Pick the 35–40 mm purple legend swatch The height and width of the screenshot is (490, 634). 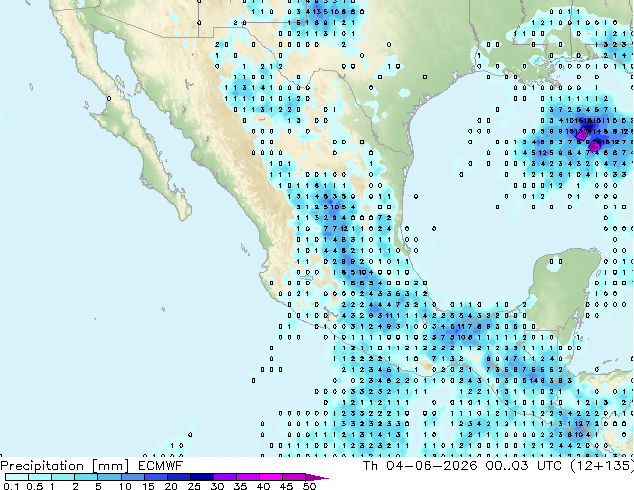248,477
